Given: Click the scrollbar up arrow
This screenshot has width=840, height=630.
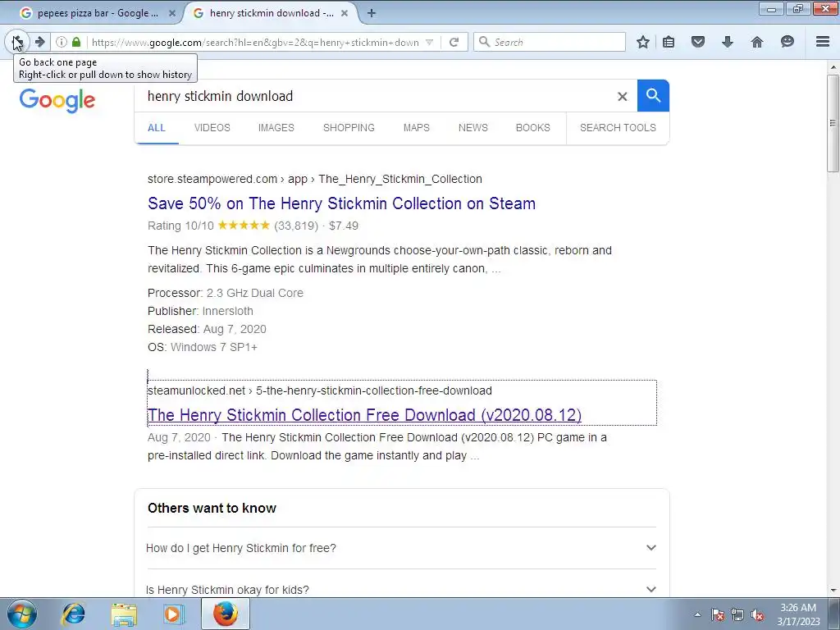Looking at the screenshot, I should point(833,67).
